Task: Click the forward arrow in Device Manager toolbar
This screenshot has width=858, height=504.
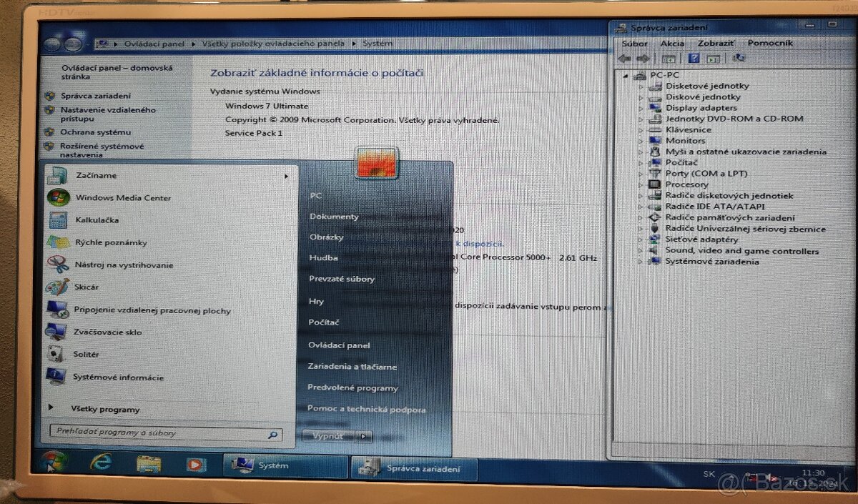Action: point(643,58)
